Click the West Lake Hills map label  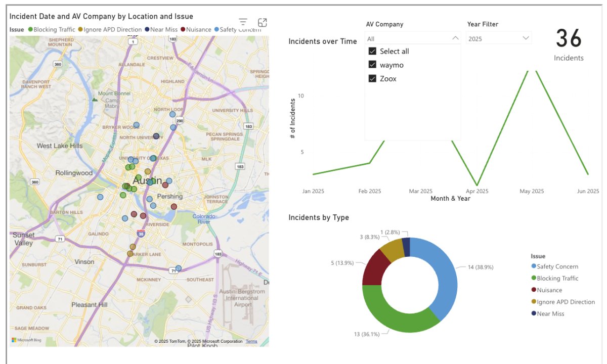point(60,146)
